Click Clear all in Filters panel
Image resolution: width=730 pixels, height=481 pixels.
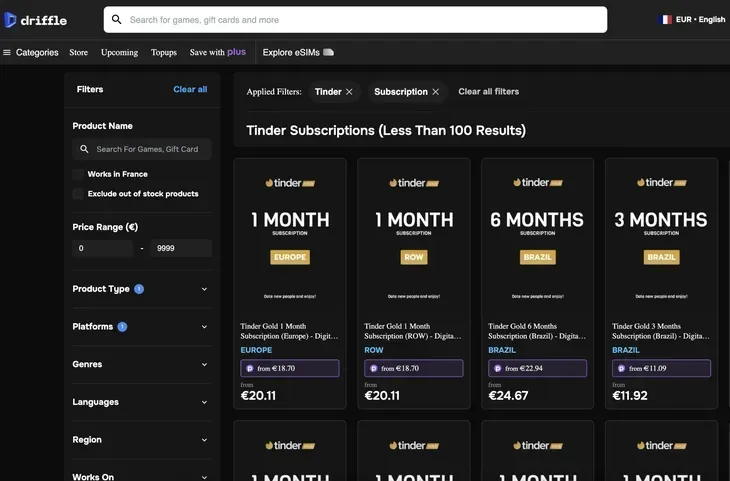click(x=190, y=89)
